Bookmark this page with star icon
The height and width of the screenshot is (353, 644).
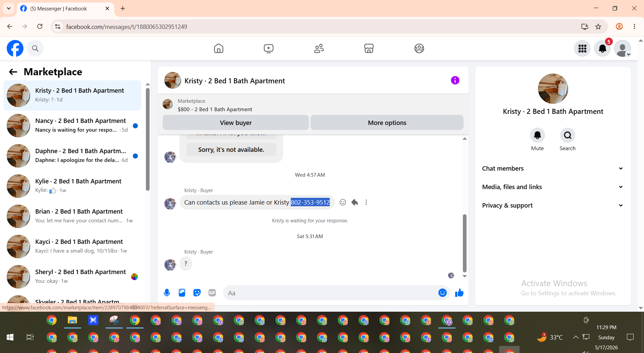598,27
